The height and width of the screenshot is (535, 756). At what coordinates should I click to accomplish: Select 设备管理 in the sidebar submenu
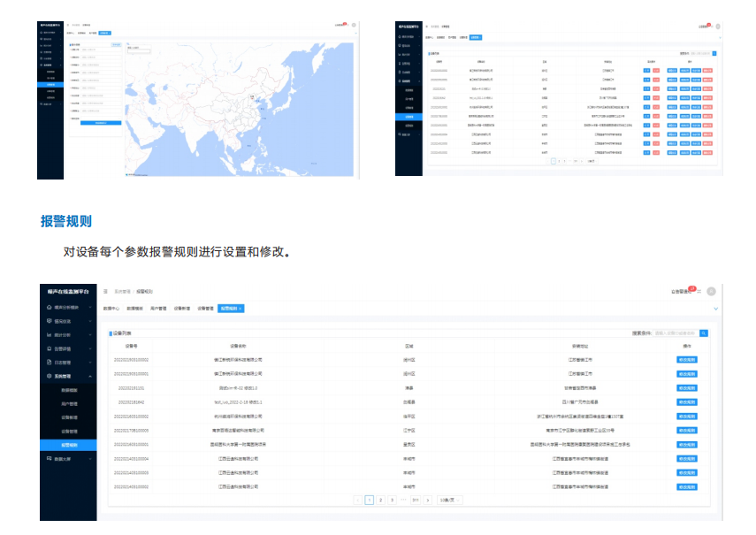point(69,432)
